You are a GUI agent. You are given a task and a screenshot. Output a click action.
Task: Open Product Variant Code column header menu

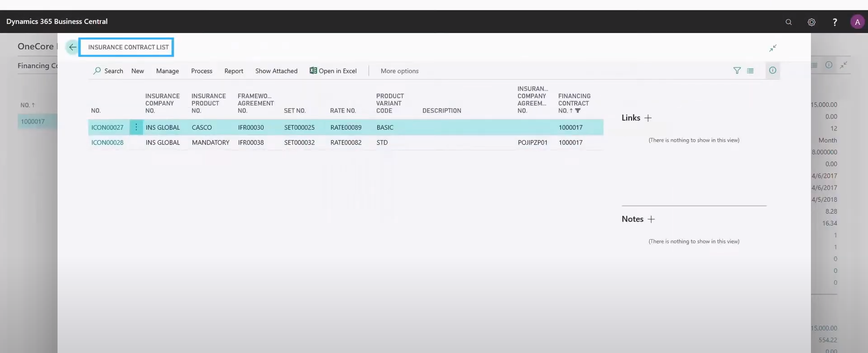(390, 103)
